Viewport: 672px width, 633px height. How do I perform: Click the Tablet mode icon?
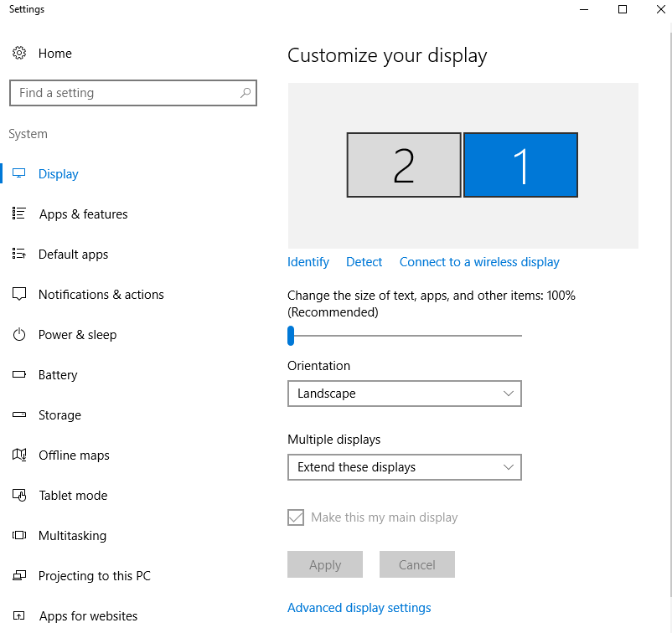[x=19, y=495]
